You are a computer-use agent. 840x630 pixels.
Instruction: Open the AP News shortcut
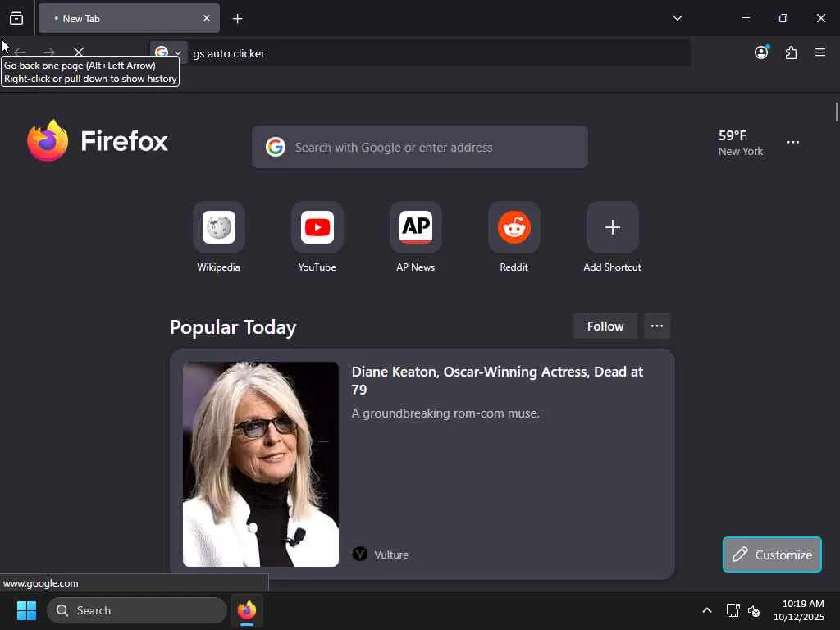[416, 237]
